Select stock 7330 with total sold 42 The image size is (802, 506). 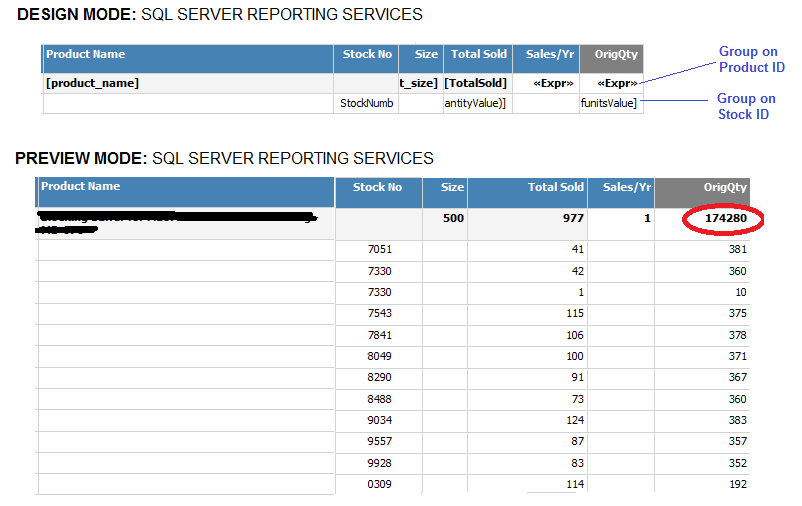click(380, 271)
